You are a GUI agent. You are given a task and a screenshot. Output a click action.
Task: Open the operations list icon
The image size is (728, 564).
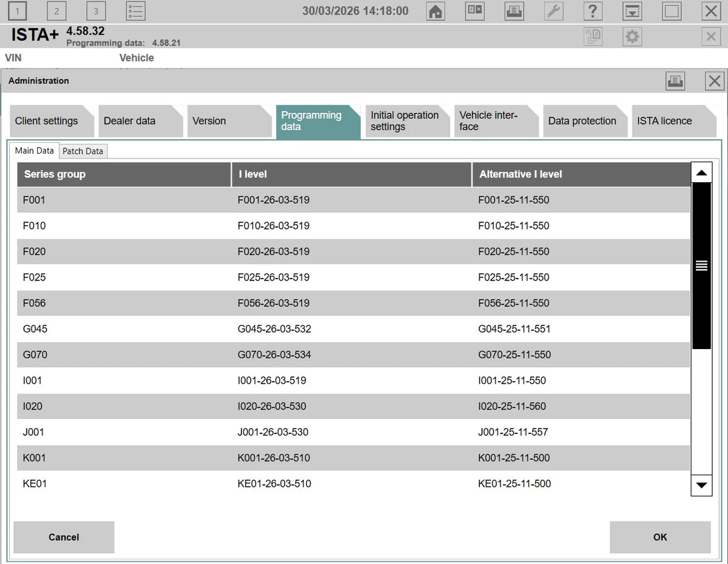click(x=135, y=11)
